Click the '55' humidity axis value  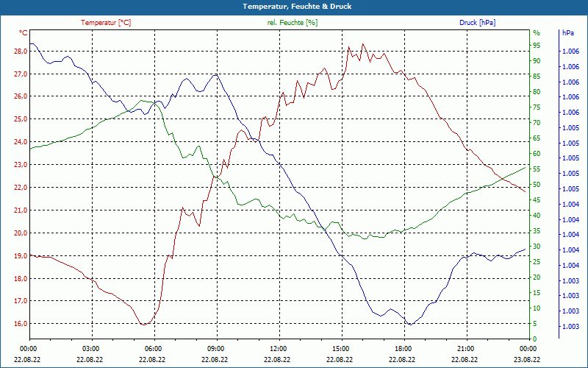tap(537, 169)
